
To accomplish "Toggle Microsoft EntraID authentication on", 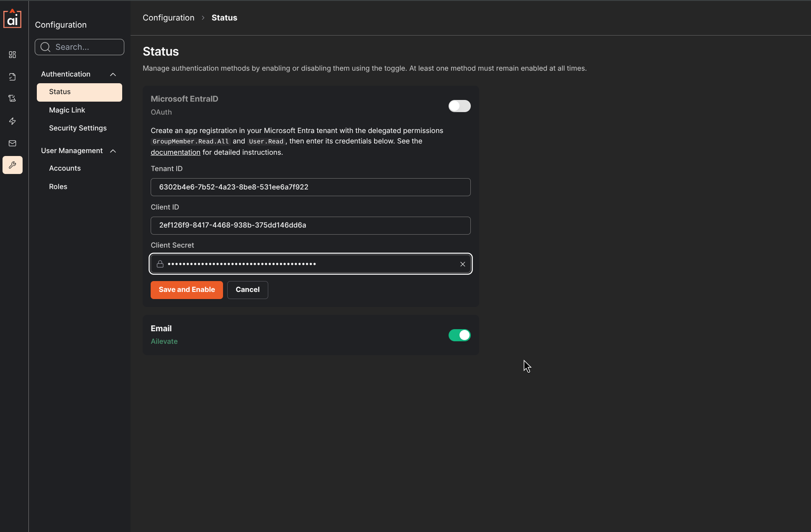I will point(459,106).
